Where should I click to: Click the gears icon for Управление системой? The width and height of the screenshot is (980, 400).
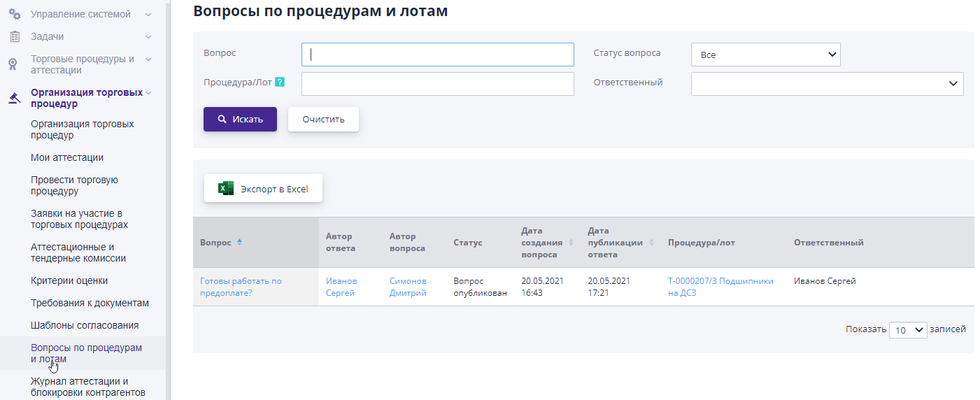point(14,14)
